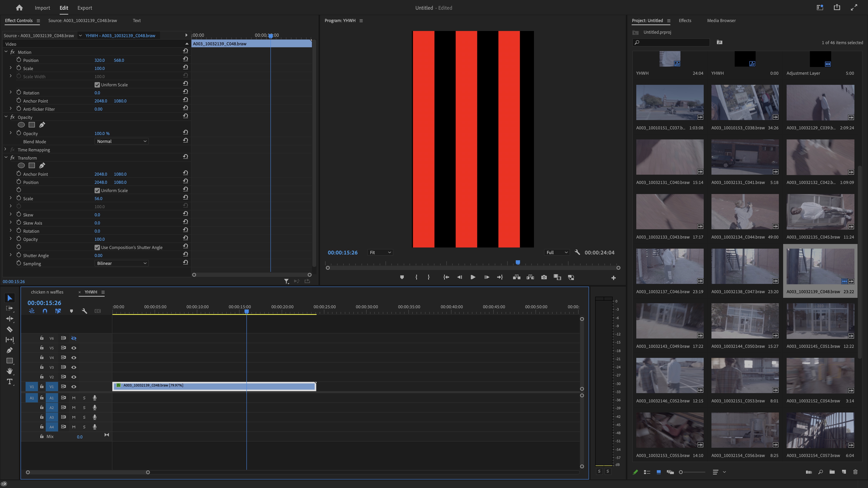Switch Project panel to Icon View
Screen dimensions: 868x488
[658, 472]
